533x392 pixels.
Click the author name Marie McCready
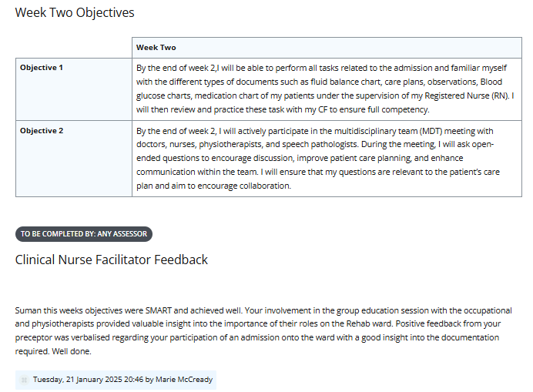tap(184, 380)
